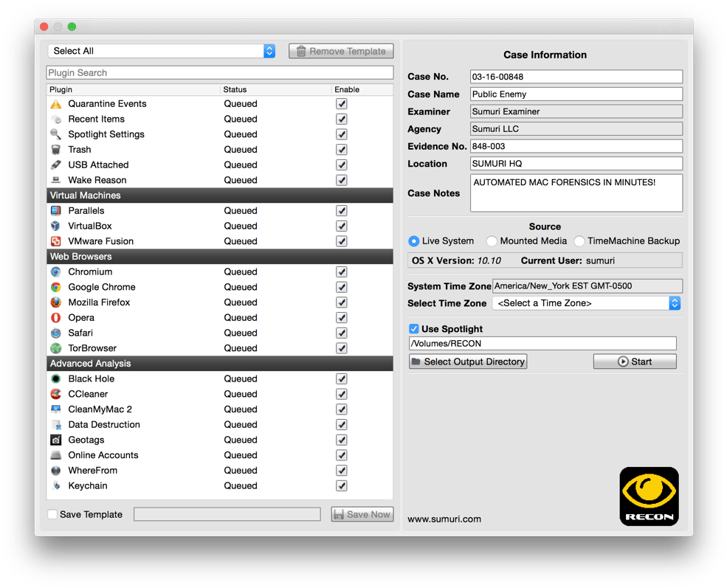
Task: Enable the Save Template checkbox
Action: [52, 514]
